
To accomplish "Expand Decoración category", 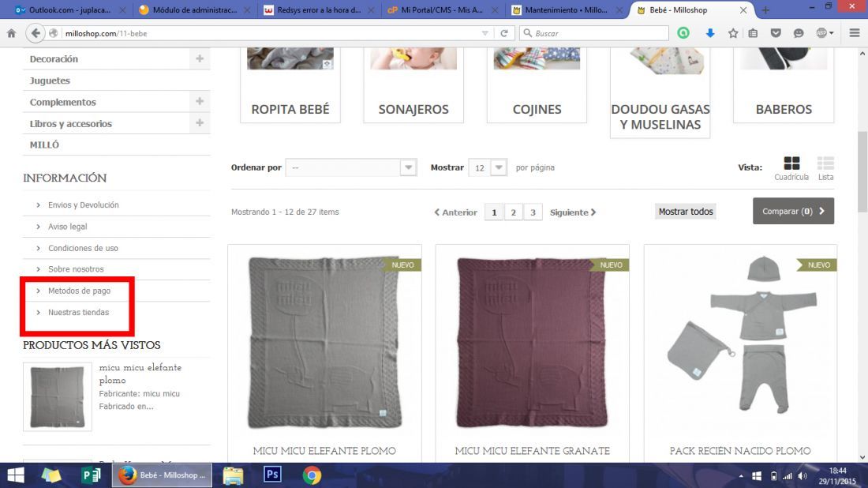I will click(200, 58).
